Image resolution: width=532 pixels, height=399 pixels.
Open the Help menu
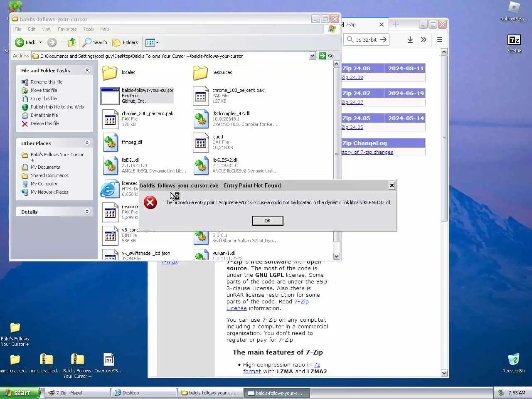[105, 29]
